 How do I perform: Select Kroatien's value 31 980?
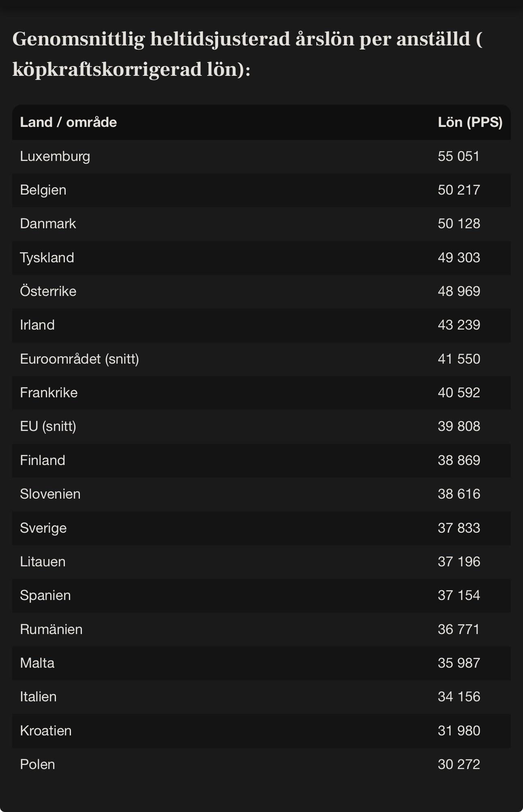tap(459, 731)
